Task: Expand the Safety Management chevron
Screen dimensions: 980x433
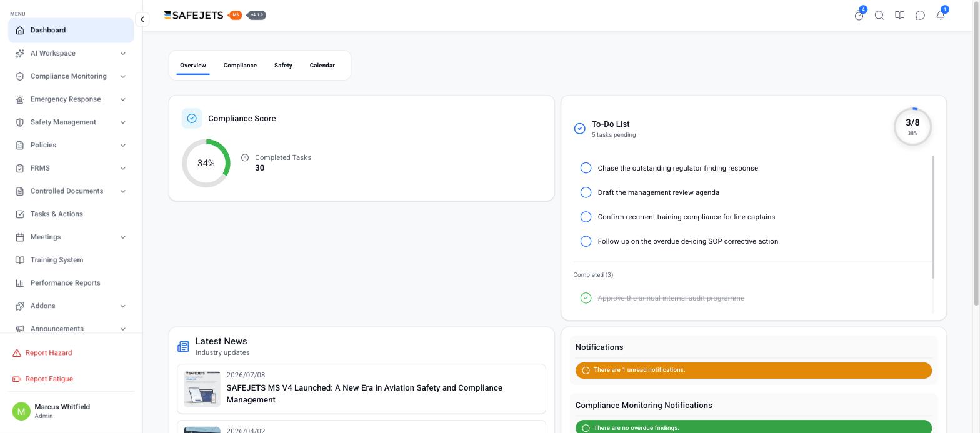Action: coord(123,122)
